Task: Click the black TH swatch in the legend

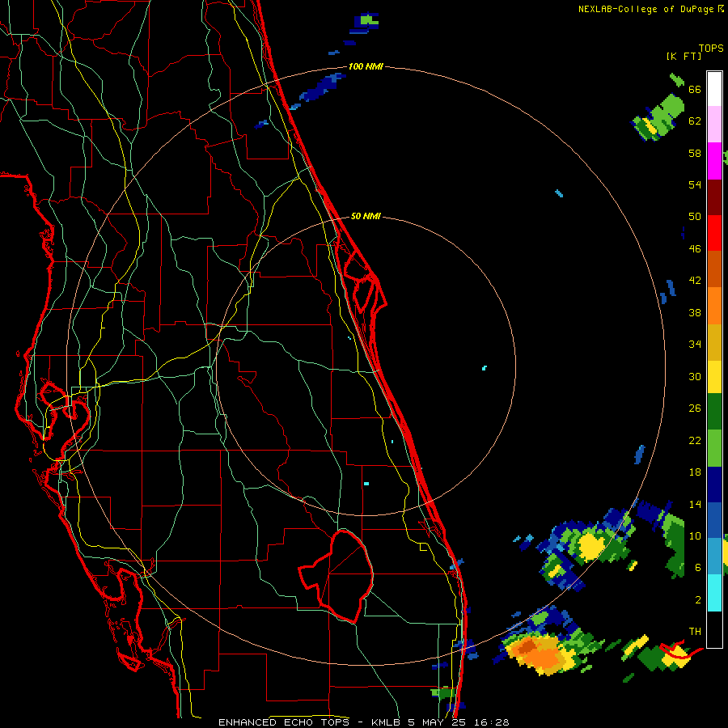Action: coord(714,629)
